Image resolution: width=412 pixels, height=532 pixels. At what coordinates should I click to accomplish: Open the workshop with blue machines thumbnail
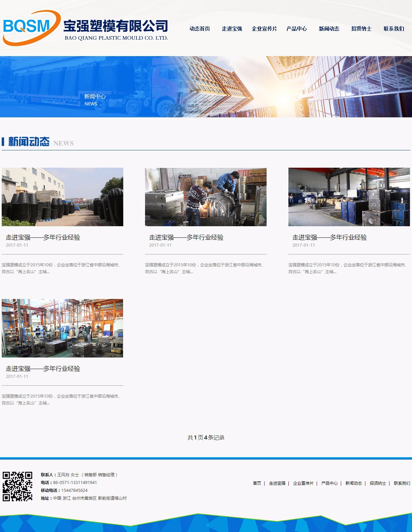coord(349,197)
